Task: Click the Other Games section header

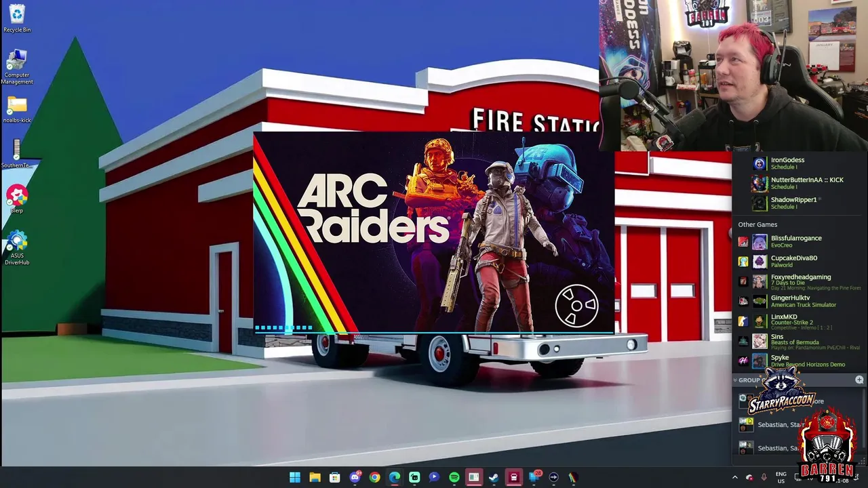Action: pyautogui.click(x=757, y=224)
